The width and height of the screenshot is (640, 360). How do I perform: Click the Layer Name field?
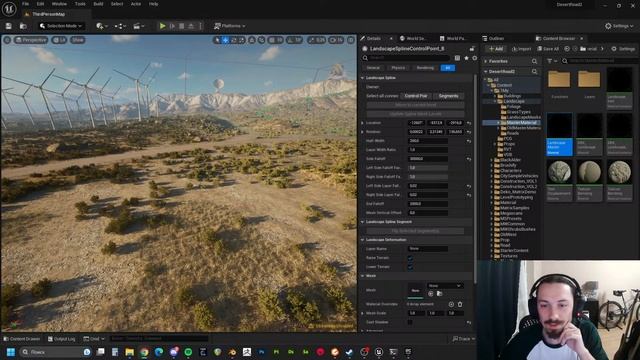pos(428,249)
